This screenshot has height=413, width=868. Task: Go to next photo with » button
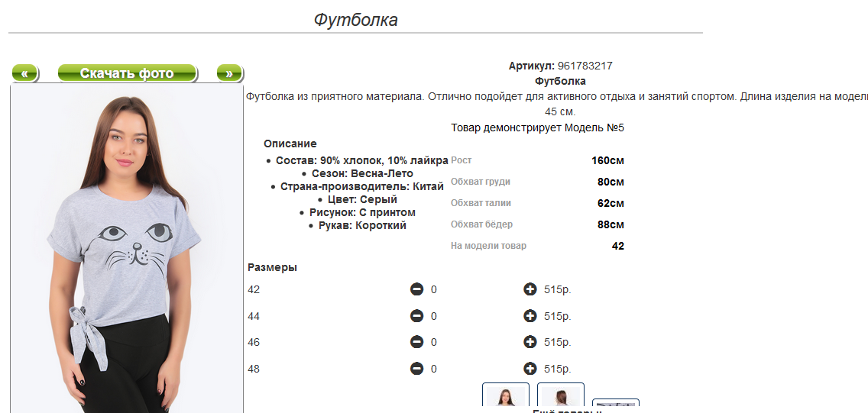pos(229,73)
